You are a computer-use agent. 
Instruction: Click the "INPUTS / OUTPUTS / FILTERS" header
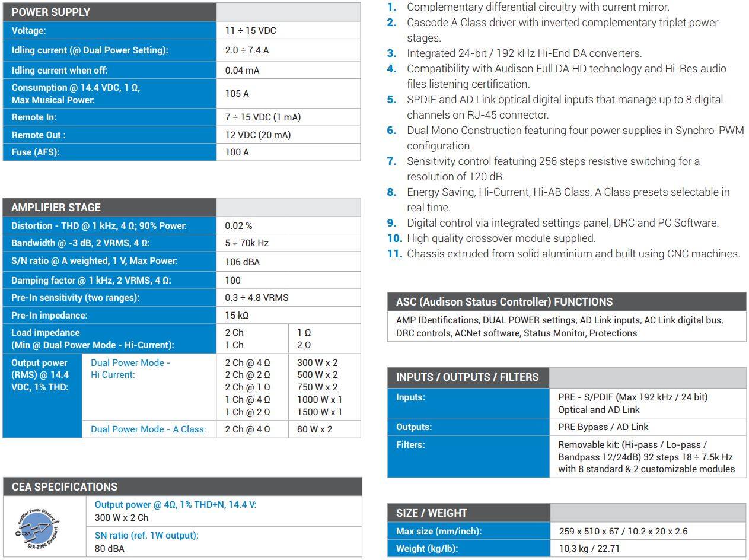coord(467,377)
